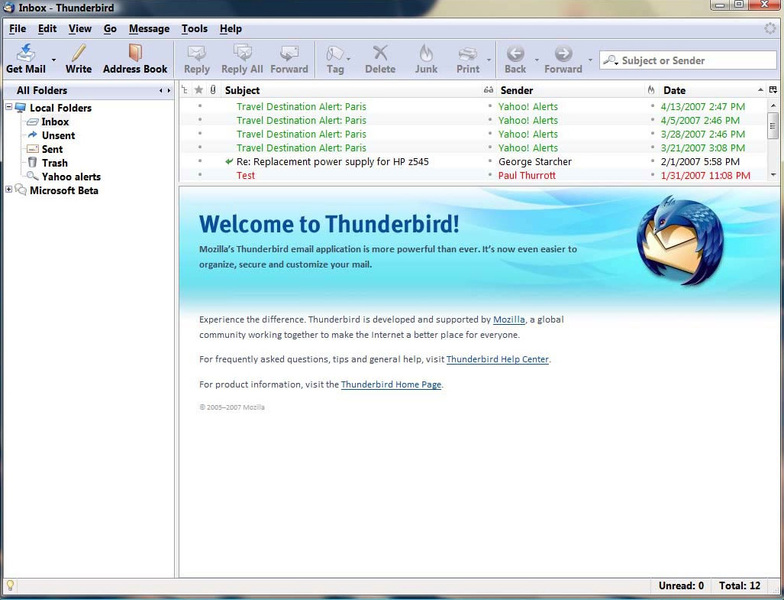
Task: Click the Get Mail toolbar icon
Action: pos(26,53)
